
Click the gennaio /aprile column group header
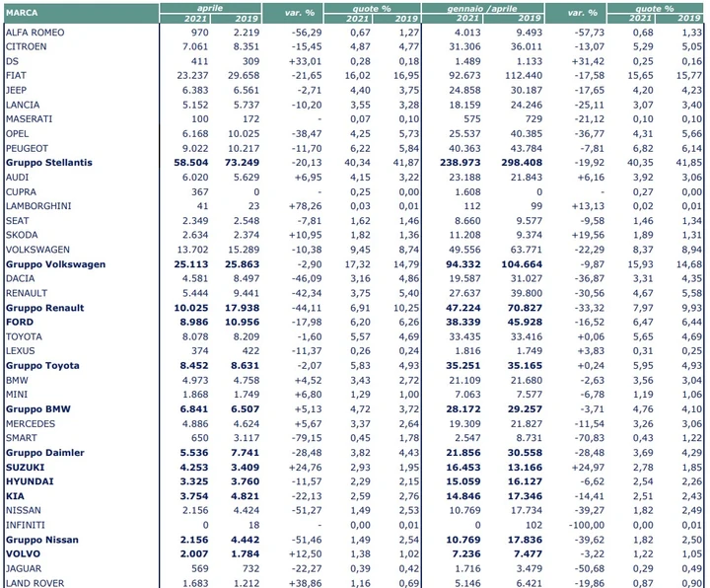coord(482,8)
